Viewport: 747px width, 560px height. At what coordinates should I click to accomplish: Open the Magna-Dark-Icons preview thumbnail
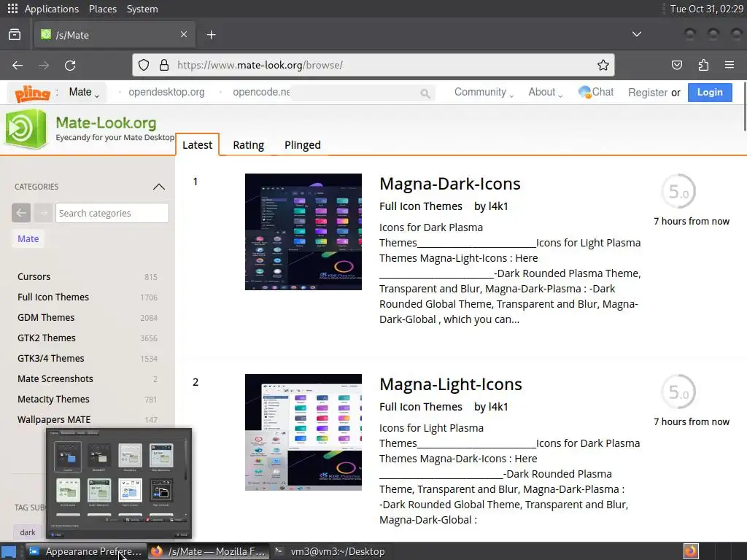[303, 232]
